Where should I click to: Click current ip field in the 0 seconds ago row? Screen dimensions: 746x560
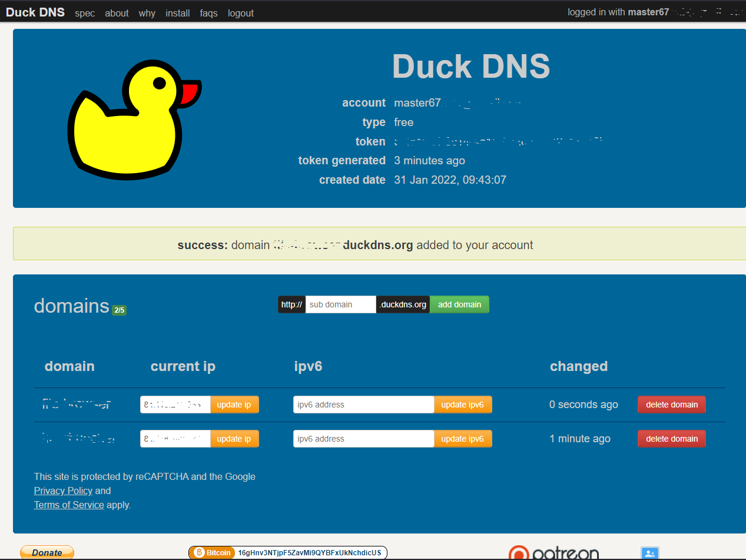click(175, 405)
